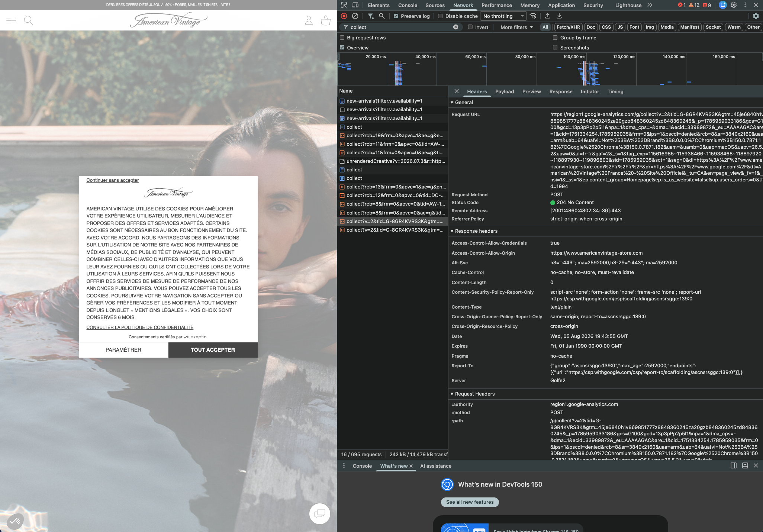Image resolution: width=763 pixels, height=532 pixels.
Task: Show more DevTools tabs chevron
Action: click(650, 5)
